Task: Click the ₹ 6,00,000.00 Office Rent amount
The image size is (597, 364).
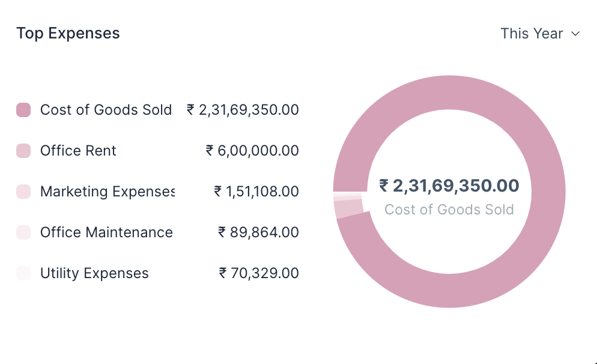Action: click(x=252, y=151)
